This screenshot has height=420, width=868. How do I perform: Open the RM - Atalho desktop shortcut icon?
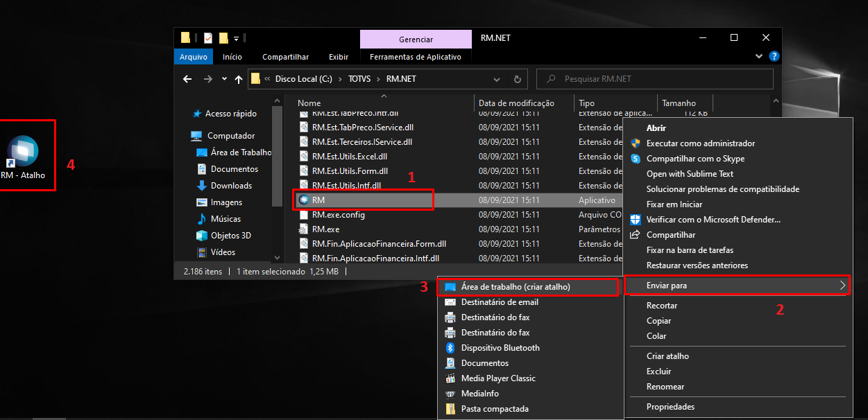coord(23,150)
